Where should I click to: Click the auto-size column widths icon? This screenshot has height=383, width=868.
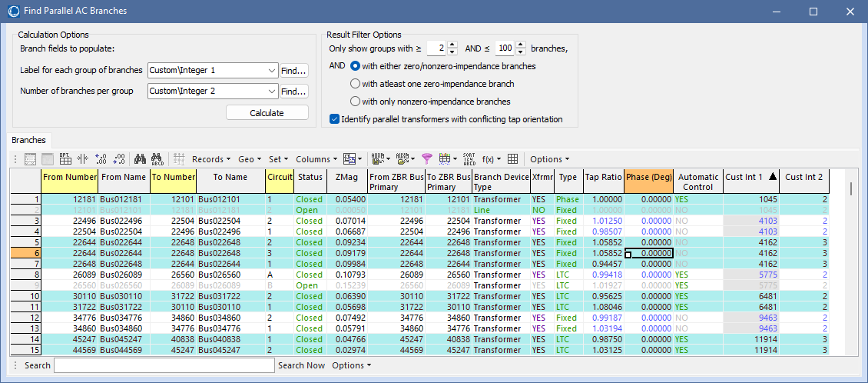click(84, 159)
